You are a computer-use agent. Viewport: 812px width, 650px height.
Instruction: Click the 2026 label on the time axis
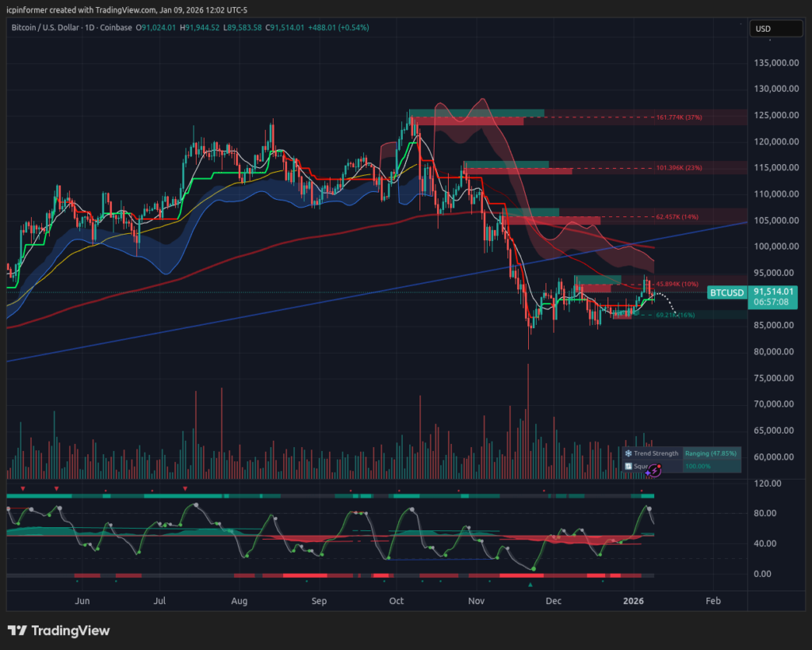point(634,602)
